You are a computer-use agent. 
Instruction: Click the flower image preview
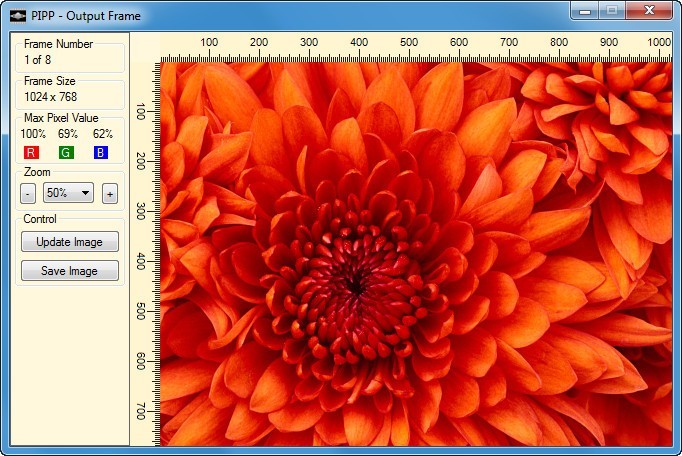416,254
